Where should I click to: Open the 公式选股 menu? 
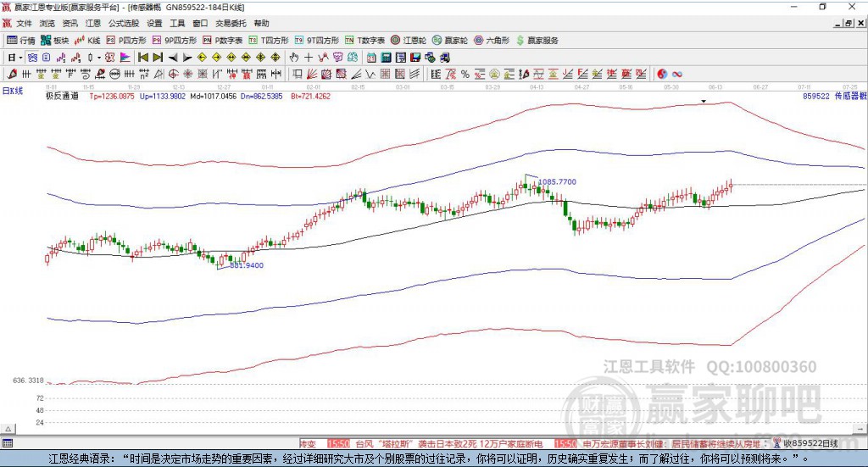pyautogui.click(x=124, y=23)
